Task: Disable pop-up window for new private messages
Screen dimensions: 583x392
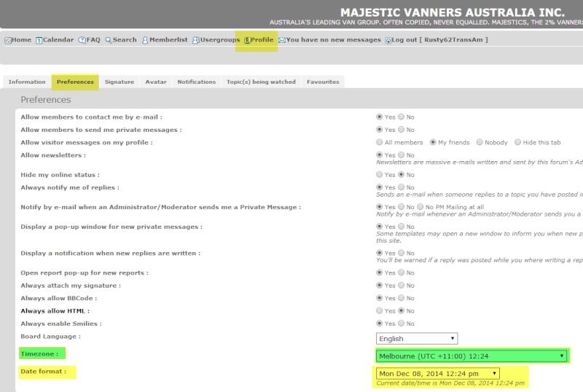Action: coord(402,226)
